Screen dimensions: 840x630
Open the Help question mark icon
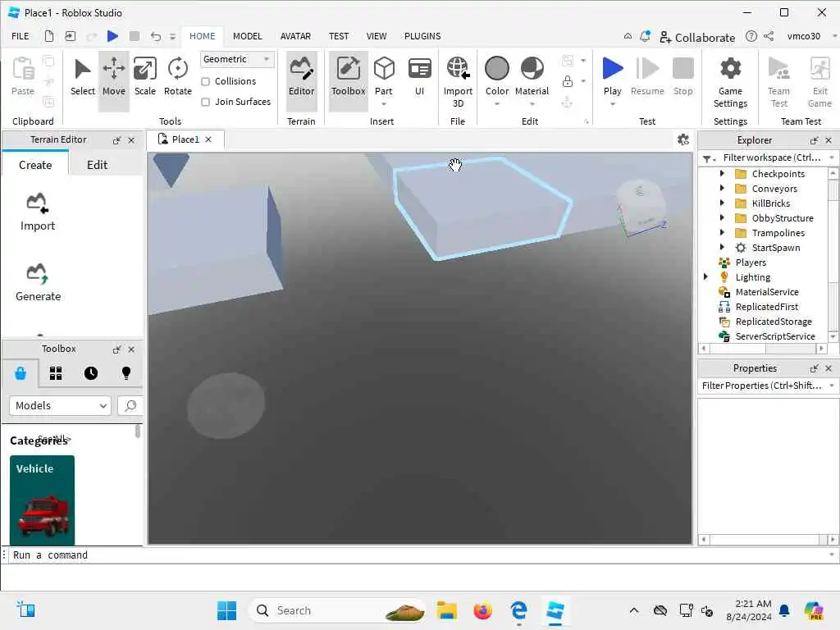pyautogui.click(x=751, y=36)
